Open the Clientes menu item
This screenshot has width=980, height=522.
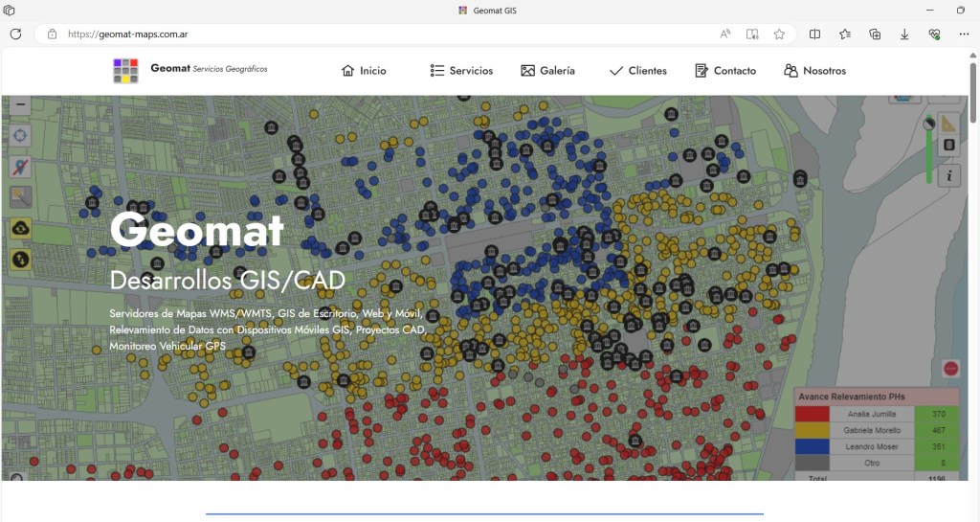[638, 71]
